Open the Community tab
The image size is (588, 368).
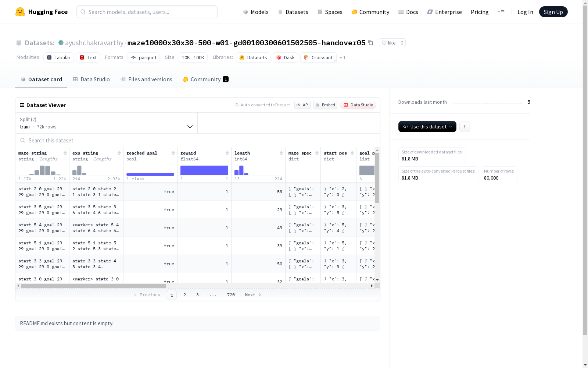(205, 79)
